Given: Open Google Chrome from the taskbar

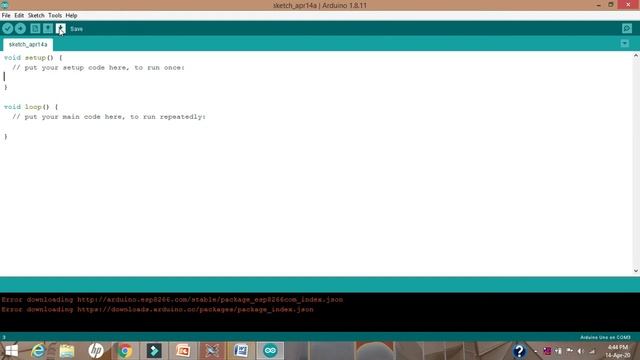Looking at the screenshot, I should coord(125,351).
